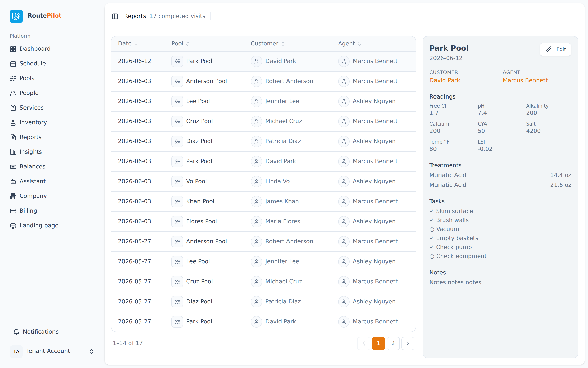Select Jennifer Lee in 2026-06-03 row
This screenshot has height=368, width=588.
click(282, 101)
